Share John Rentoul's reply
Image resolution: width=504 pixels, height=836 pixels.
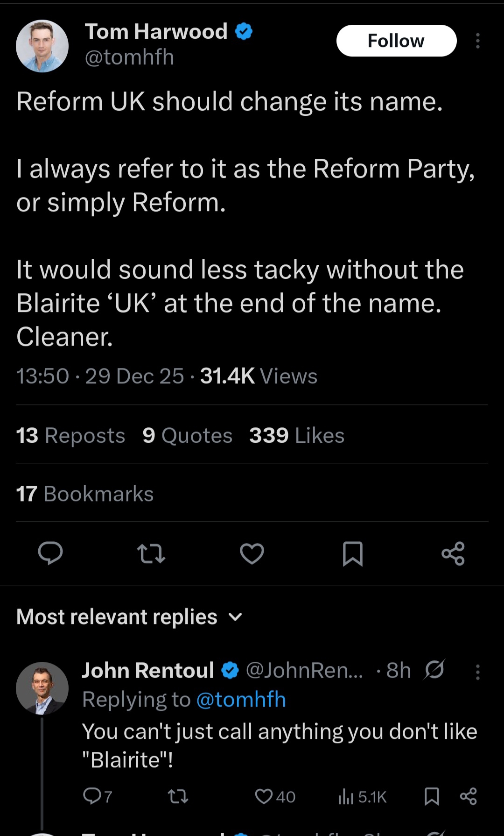(x=468, y=796)
